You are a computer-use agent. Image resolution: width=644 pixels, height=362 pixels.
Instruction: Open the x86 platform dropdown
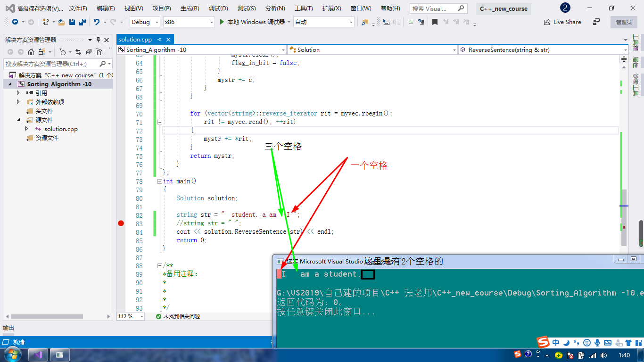pyautogui.click(x=189, y=22)
